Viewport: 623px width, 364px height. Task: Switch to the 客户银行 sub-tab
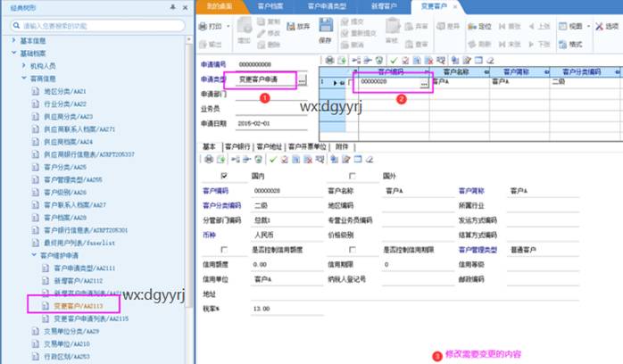(237, 145)
